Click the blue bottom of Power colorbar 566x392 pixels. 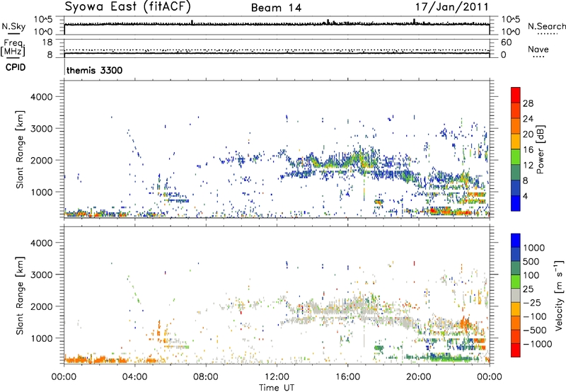[516, 204]
